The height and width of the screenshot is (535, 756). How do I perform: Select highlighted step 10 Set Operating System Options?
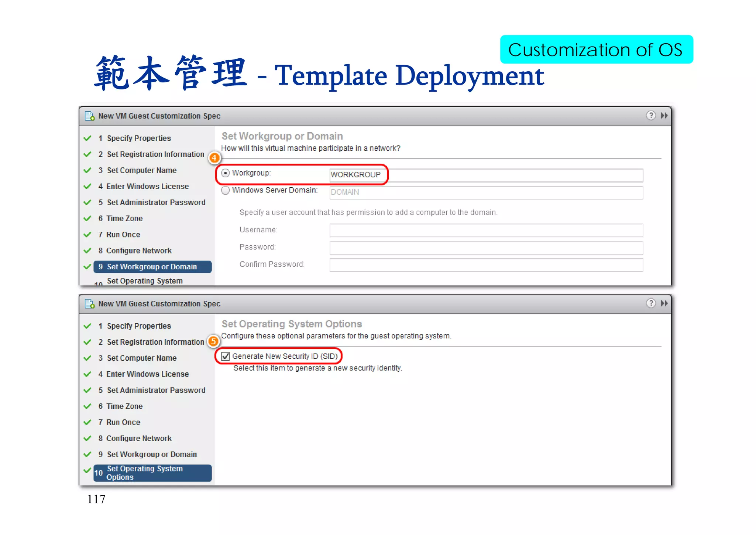tap(152, 473)
